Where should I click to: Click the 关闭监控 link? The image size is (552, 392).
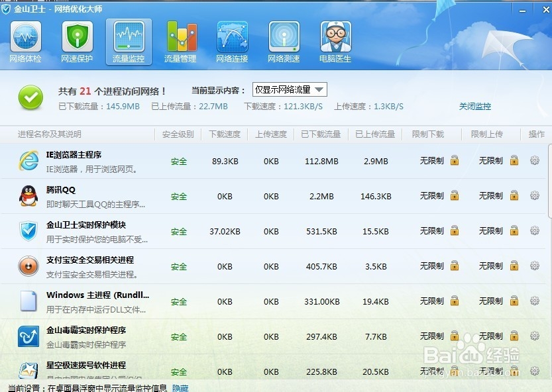coord(475,106)
